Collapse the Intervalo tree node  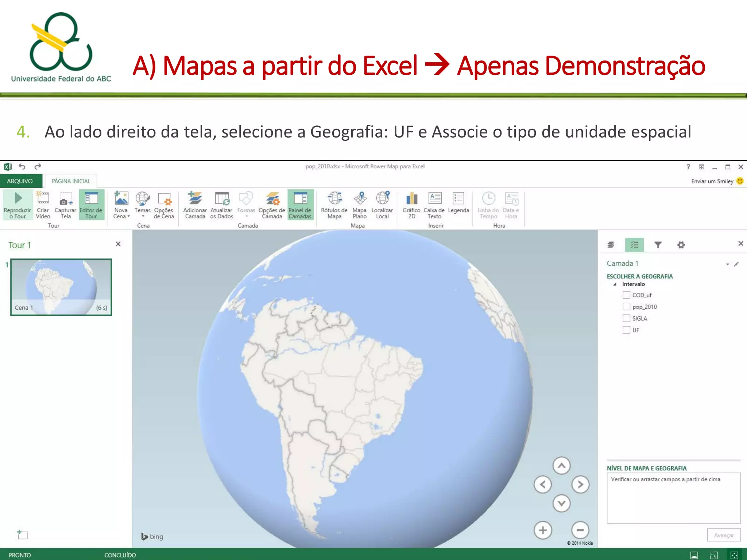click(615, 284)
